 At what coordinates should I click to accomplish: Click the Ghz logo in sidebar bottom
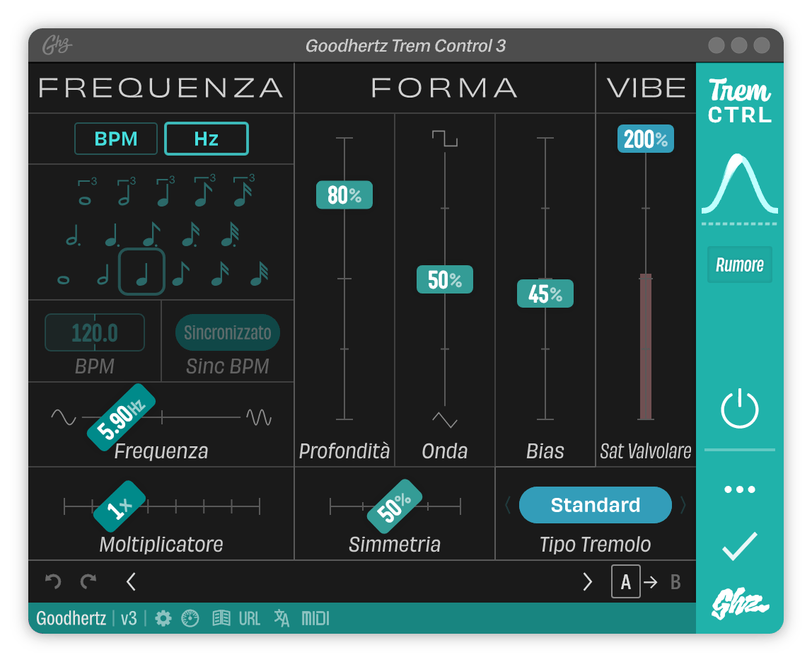740,603
